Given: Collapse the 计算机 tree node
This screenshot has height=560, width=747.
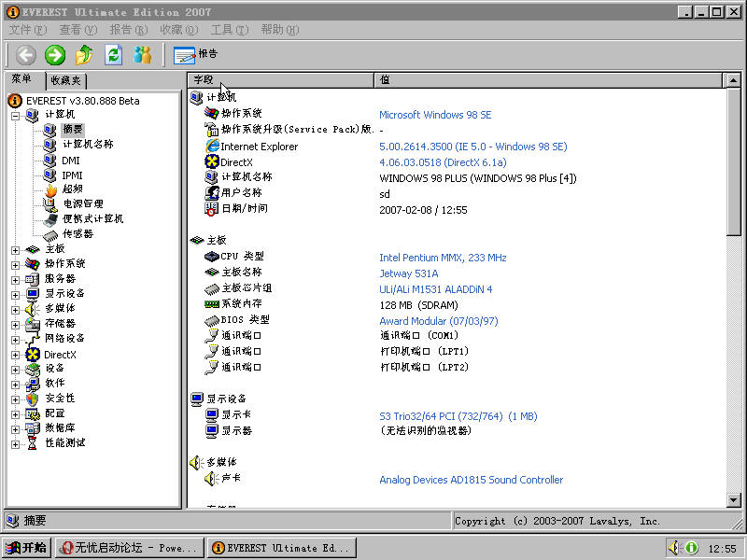Looking at the screenshot, I should (15, 116).
